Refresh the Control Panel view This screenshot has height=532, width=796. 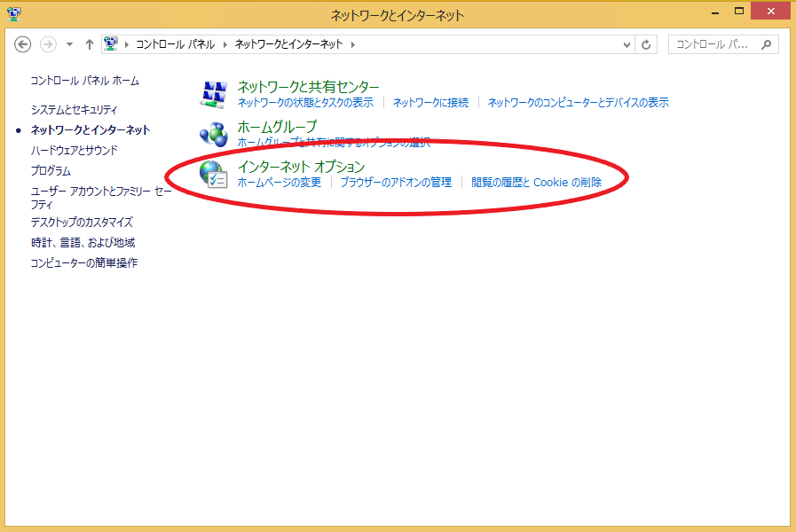click(x=647, y=44)
